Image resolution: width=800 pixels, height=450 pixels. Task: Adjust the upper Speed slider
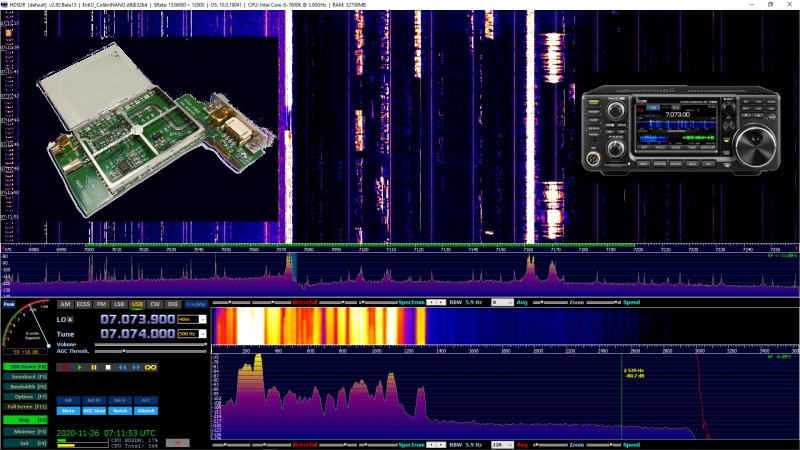click(x=603, y=303)
